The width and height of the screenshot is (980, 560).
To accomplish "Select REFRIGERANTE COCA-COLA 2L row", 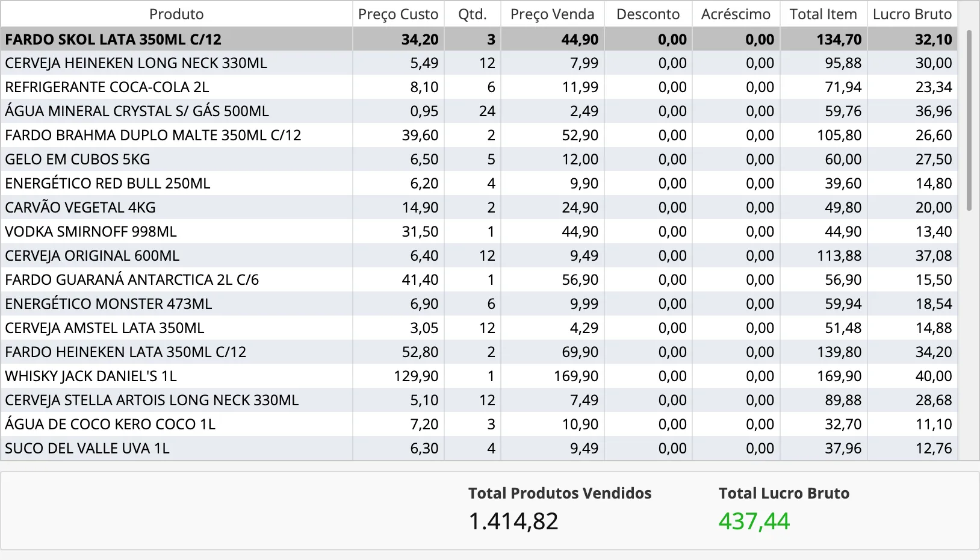I will tap(479, 87).
